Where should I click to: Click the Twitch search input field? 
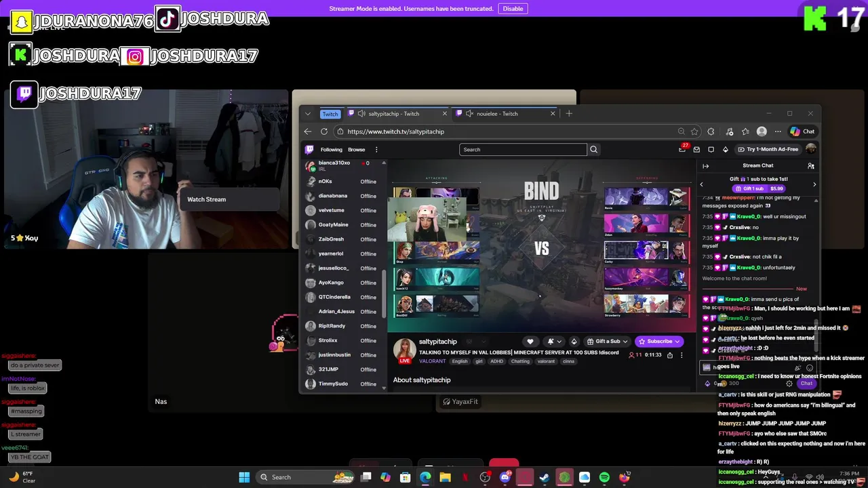pyautogui.click(x=523, y=150)
